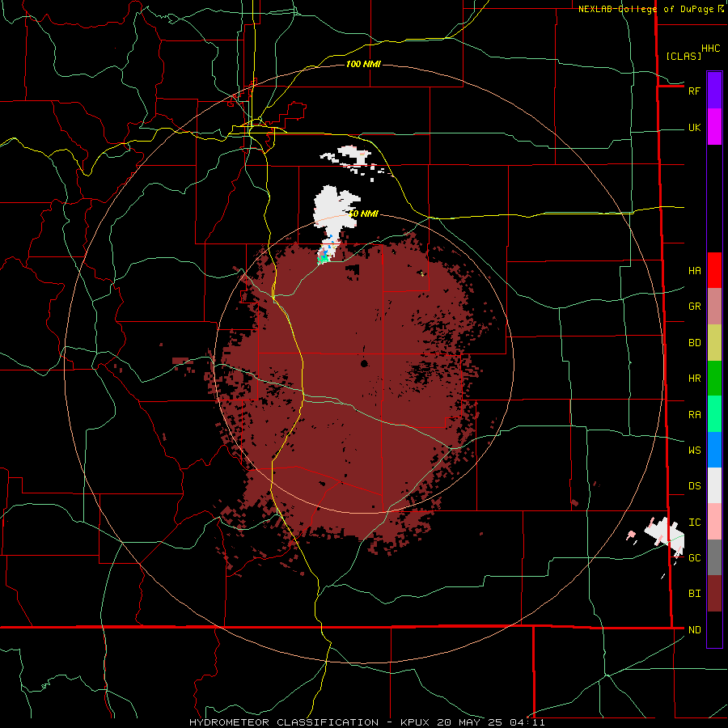Click the DS legend label
728x728 pixels.
point(694,486)
